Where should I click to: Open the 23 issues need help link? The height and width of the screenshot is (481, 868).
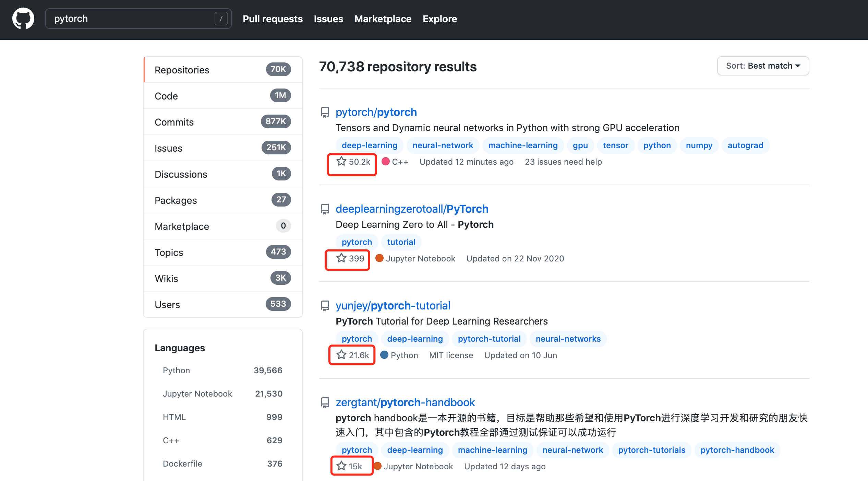pyautogui.click(x=563, y=162)
